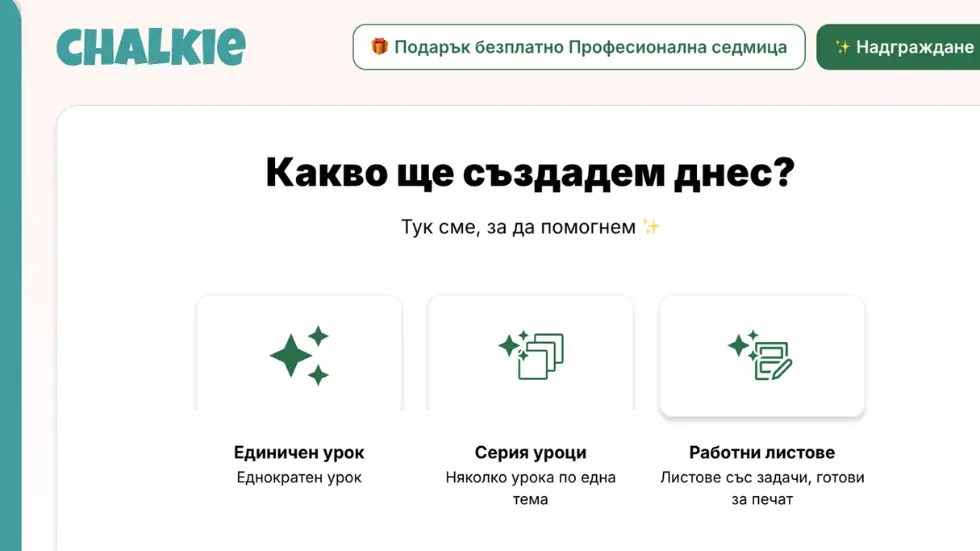
Task: Click the teal sidebar strip on the left
Action: coord(10,300)
